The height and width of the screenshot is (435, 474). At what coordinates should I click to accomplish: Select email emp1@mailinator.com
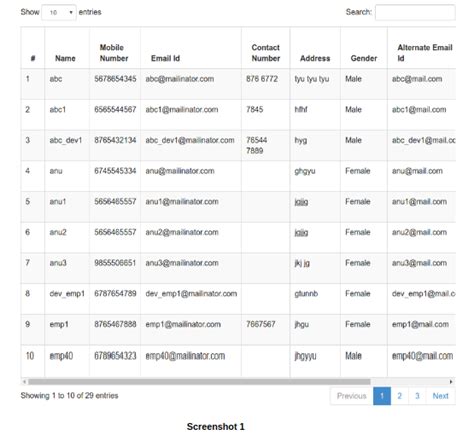(x=183, y=324)
